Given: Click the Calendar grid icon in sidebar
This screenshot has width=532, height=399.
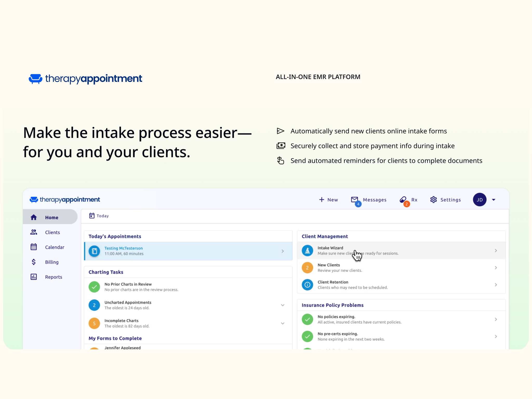Looking at the screenshot, I should point(34,247).
